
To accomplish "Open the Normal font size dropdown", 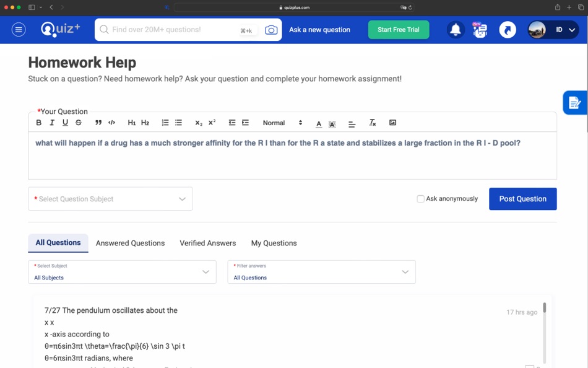I will (x=282, y=123).
